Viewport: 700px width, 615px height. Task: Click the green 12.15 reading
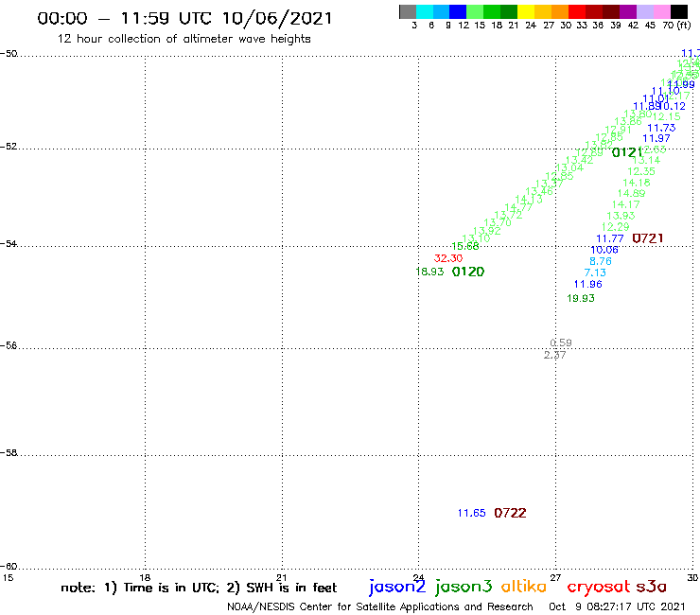click(667, 116)
